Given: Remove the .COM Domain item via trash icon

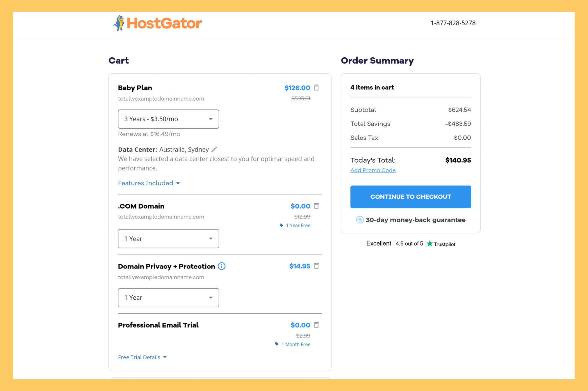Looking at the screenshot, I should click(316, 206).
